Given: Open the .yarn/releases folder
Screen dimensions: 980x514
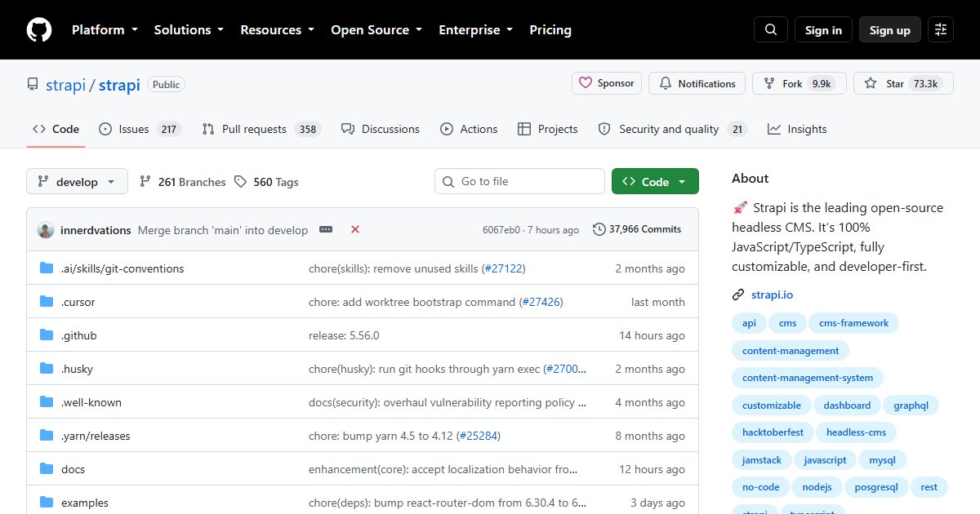Looking at the screenshot, I should [x=96, y=436].
